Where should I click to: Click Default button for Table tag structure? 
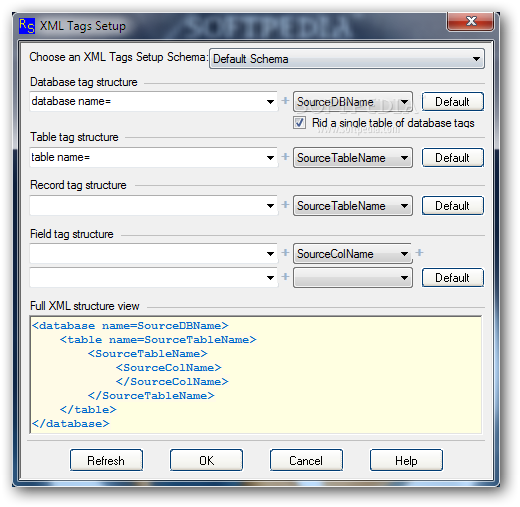coord(453,158)
